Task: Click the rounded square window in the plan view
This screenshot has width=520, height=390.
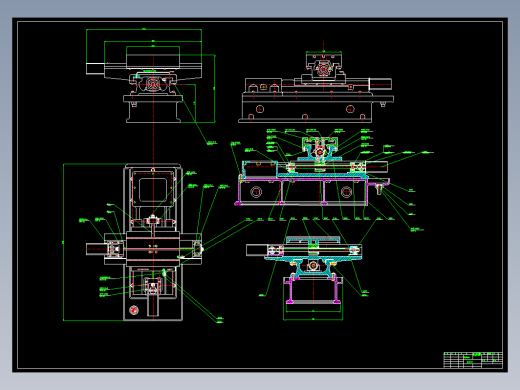Action: [153, 190]
